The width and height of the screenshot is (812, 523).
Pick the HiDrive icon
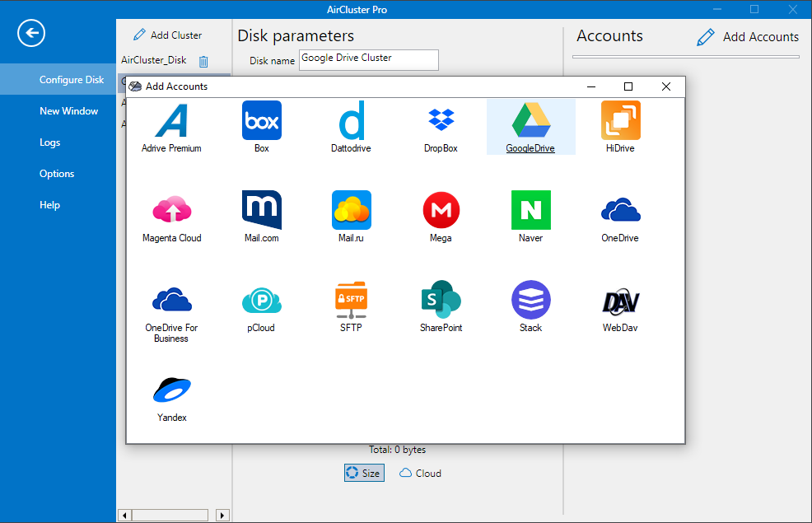click(x=620, y=120)
